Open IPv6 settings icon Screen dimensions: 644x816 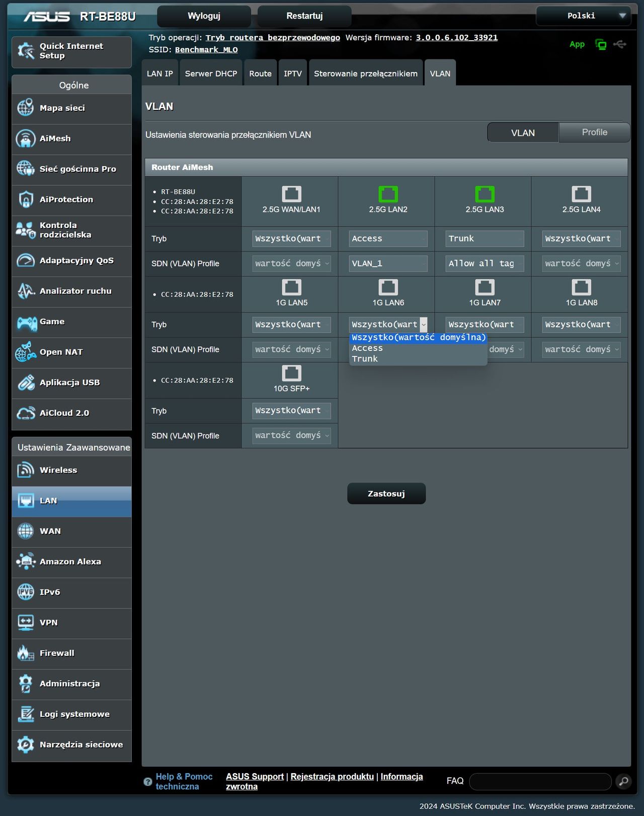coord(26,592)
